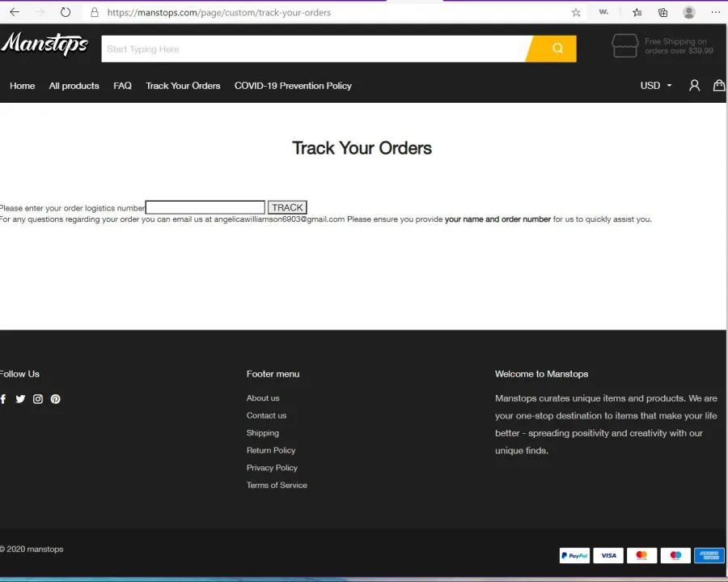Click the W. extension icon
The width and height of the screenshot is (728, 582).
603,12
